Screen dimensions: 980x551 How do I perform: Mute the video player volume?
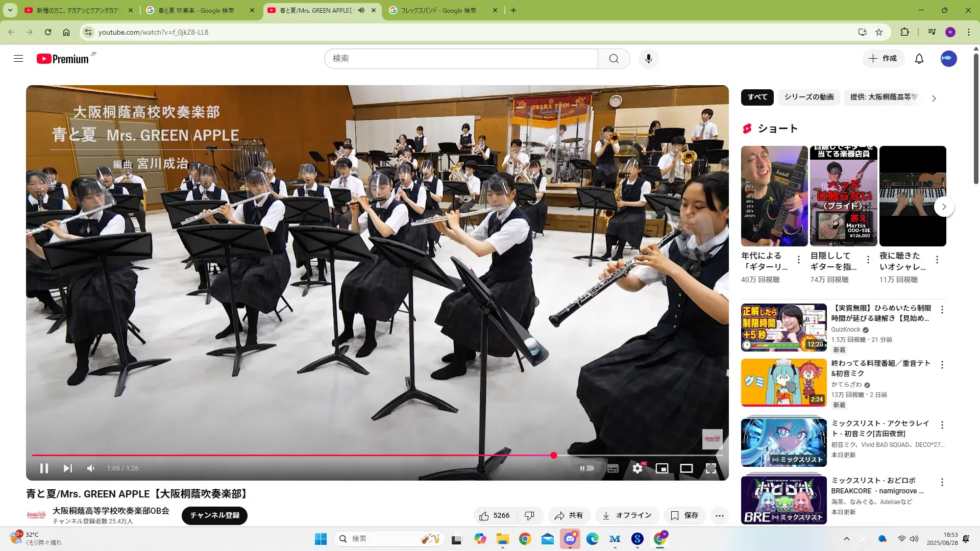(91, 468)
